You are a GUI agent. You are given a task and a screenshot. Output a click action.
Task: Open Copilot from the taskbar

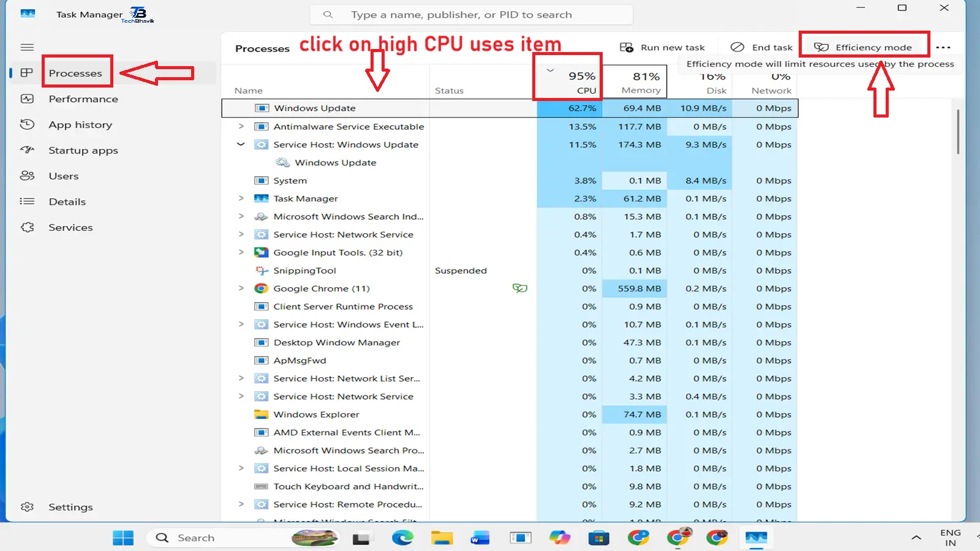point(559,538)
